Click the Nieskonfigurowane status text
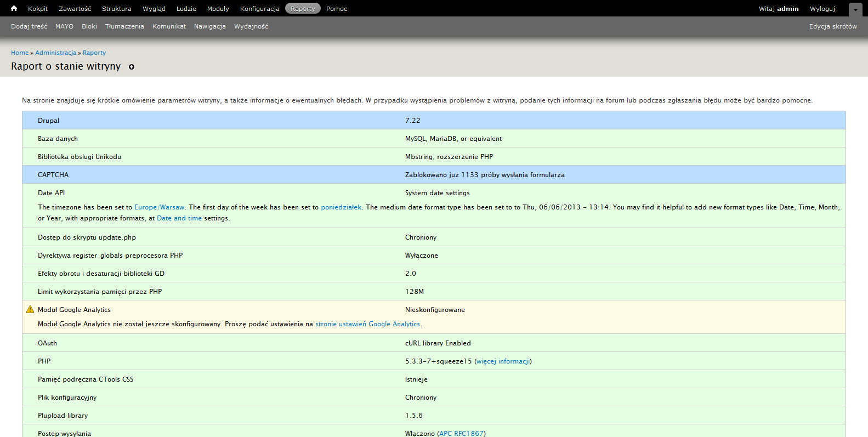This screenshot has width=868, height=437. (x=435, y=310)
